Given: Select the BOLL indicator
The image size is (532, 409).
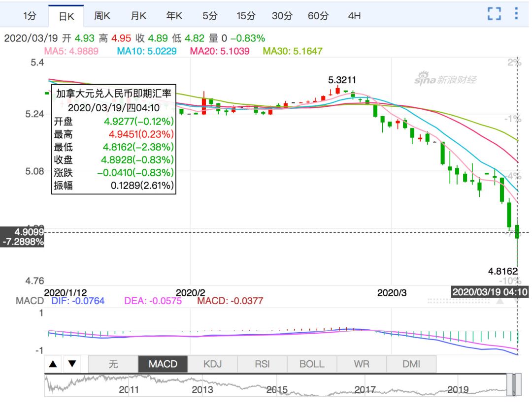Looking at the screenshot, I should click(x=312, y=364).
